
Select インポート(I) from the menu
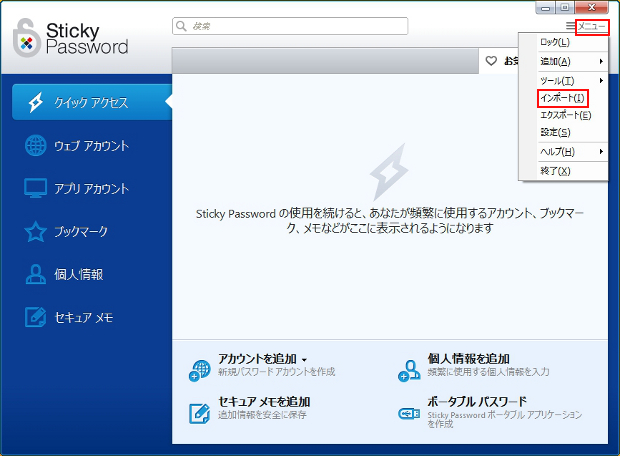[x=563, y=98]
